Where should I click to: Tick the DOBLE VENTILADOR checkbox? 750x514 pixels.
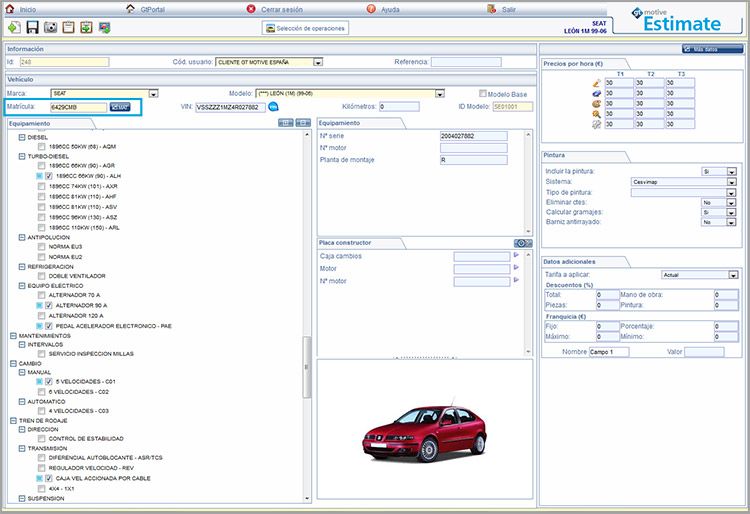pyautogui.click(x=42, y=276)
